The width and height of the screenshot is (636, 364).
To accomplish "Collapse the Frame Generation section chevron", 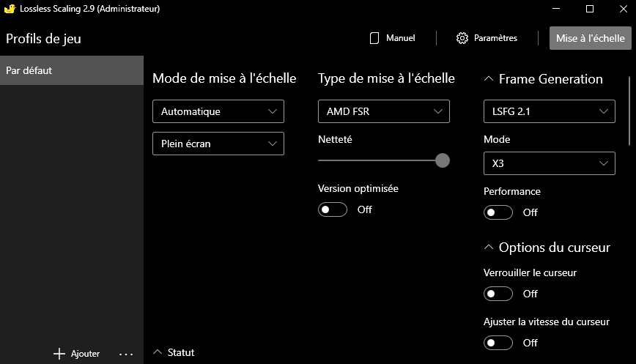I will pyautogui.click(x=489, y=79).
